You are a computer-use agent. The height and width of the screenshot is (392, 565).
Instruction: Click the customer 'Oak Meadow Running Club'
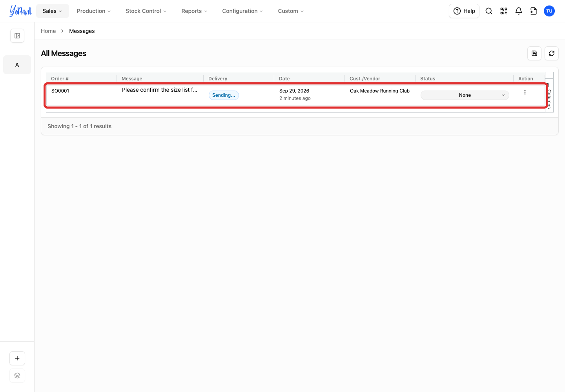click(380, 91)
